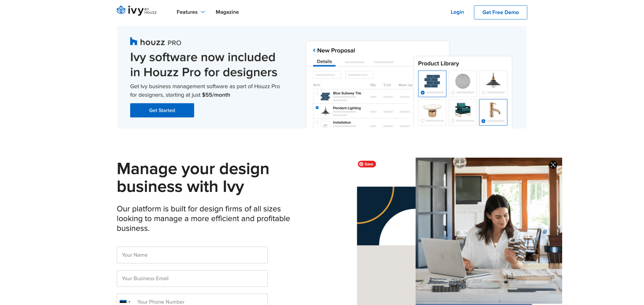
Task: Click the image placeholder icon in Installation row
Action: coord(325,125)
